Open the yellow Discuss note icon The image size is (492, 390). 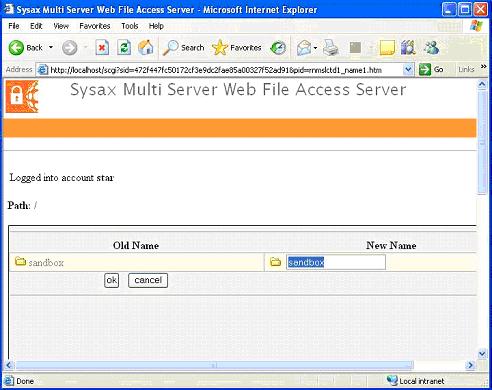click(x=387, y=48)
